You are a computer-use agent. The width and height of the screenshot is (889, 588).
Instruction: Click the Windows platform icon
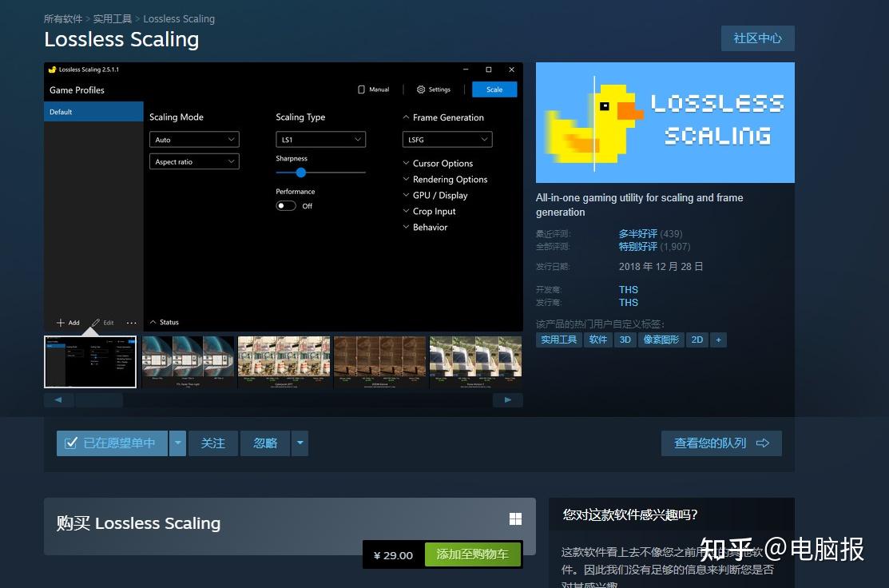click(x=515, y=518)
